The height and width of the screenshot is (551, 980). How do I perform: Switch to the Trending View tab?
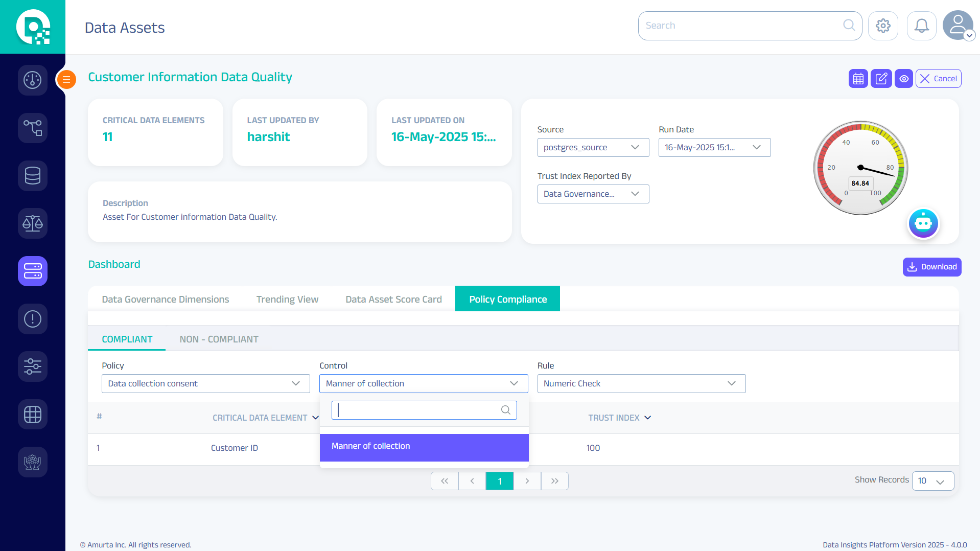287,300
